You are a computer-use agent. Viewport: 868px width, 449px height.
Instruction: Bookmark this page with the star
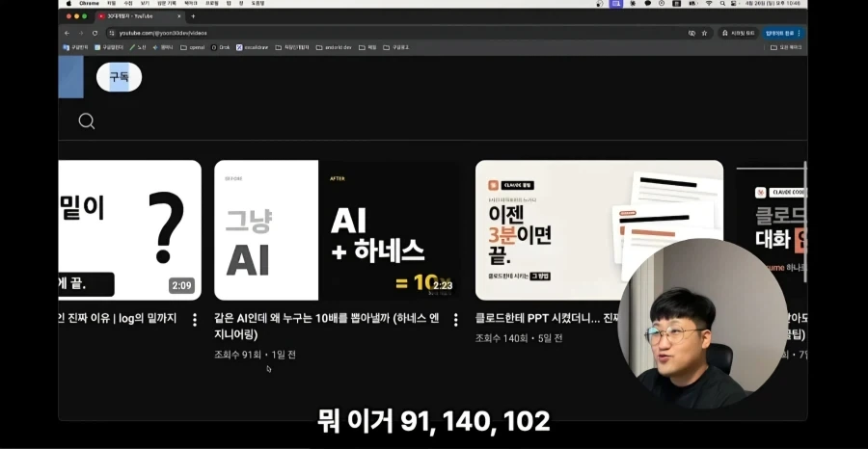click(704, 33)
